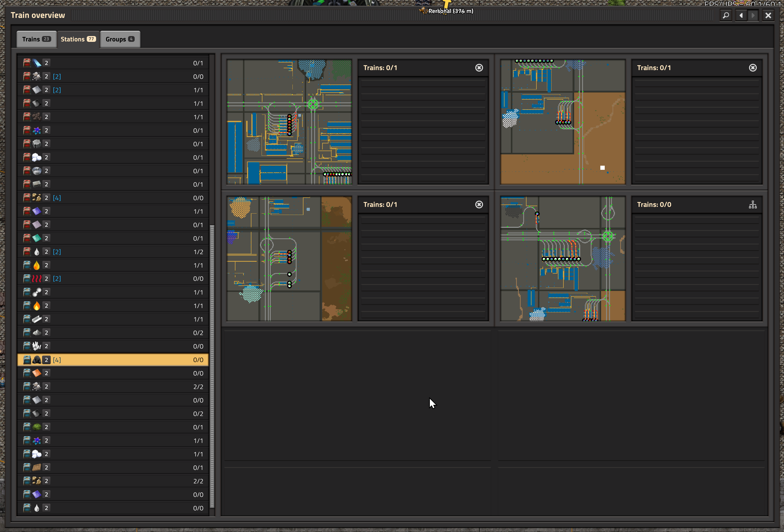The height and width of the screenshot is (532, 784).
Task: Select the blue-stop white crystals station
Action: pyautogui.click(x=113, y=346)
